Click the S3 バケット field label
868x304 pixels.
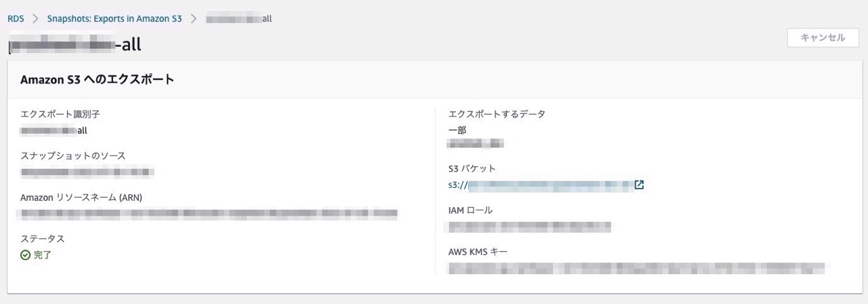472,168
